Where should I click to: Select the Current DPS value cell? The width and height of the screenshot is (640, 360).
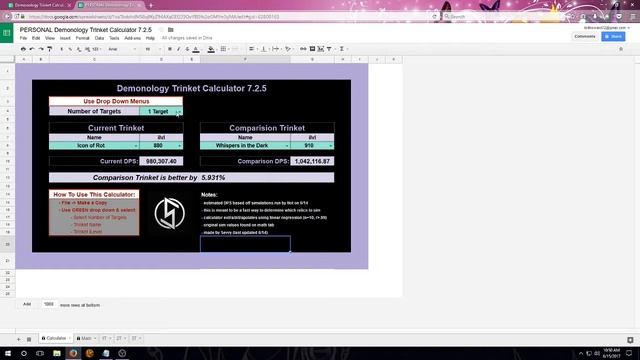161,161
